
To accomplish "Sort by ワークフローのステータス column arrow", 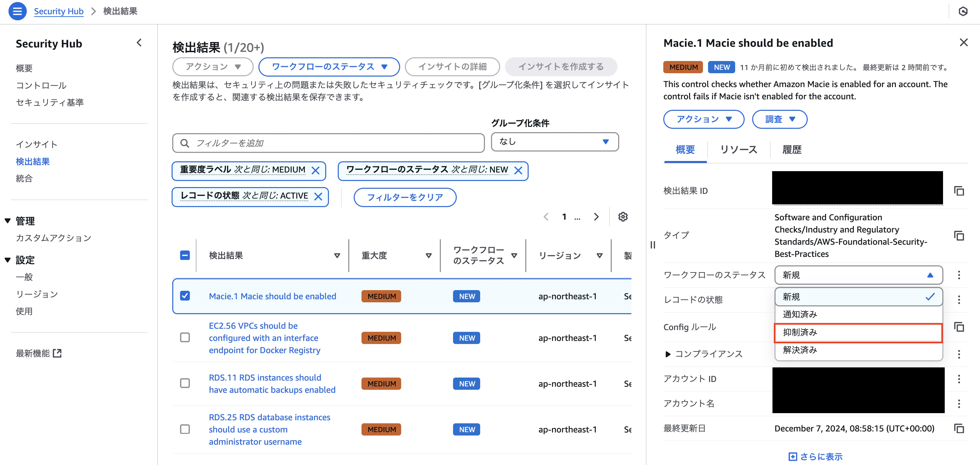I will coord(514,256).
